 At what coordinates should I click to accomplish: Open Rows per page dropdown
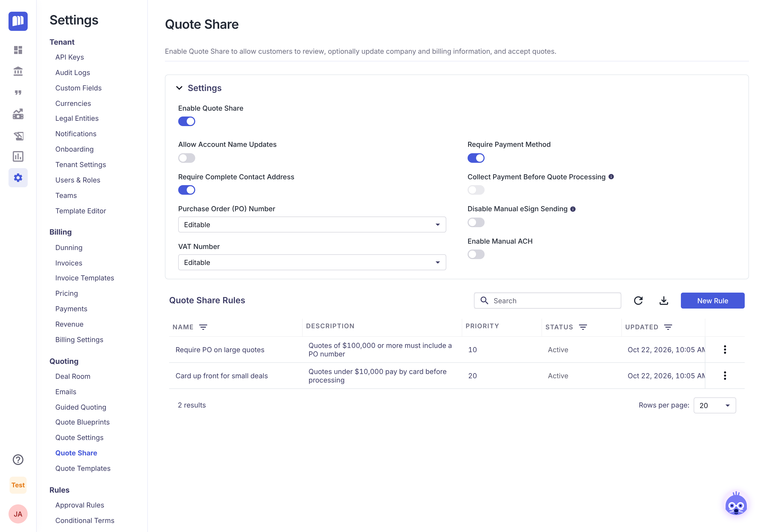715,405
